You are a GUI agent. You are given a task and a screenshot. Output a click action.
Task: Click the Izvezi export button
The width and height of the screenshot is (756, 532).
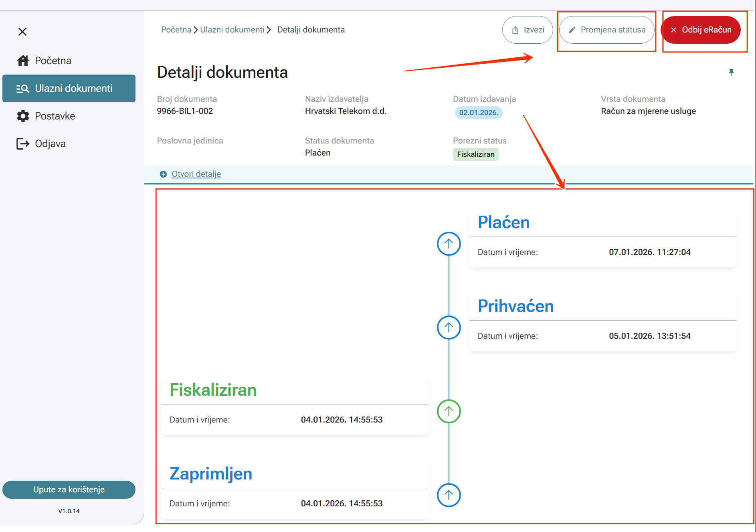(x=528, y=30)
